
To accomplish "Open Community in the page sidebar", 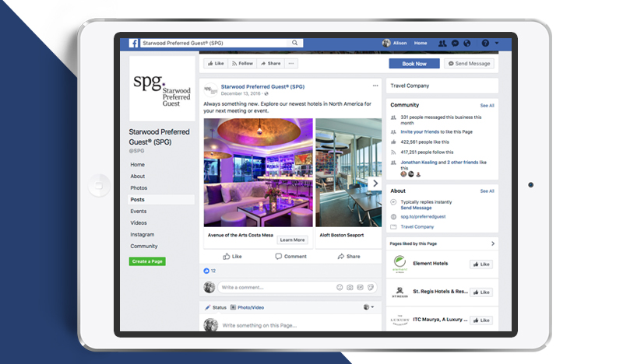I will 144,246.
